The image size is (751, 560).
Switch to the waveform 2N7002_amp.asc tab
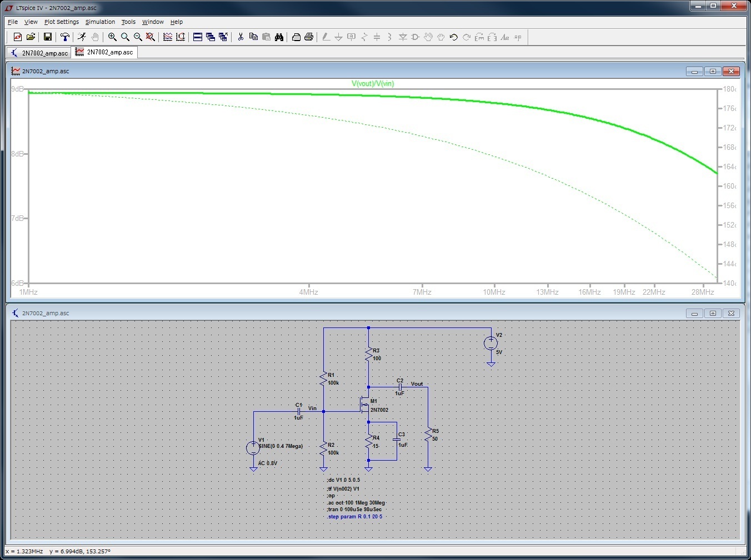tap(104, 52)
